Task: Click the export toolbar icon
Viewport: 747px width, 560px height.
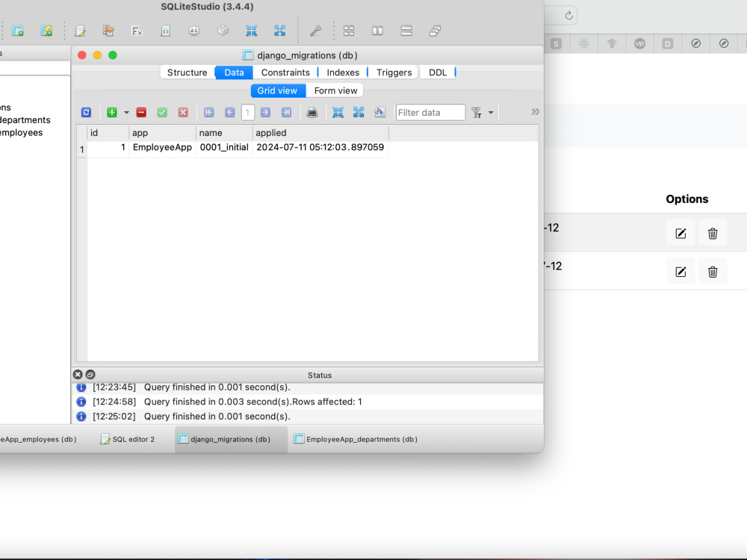Action: coord(279,31)
